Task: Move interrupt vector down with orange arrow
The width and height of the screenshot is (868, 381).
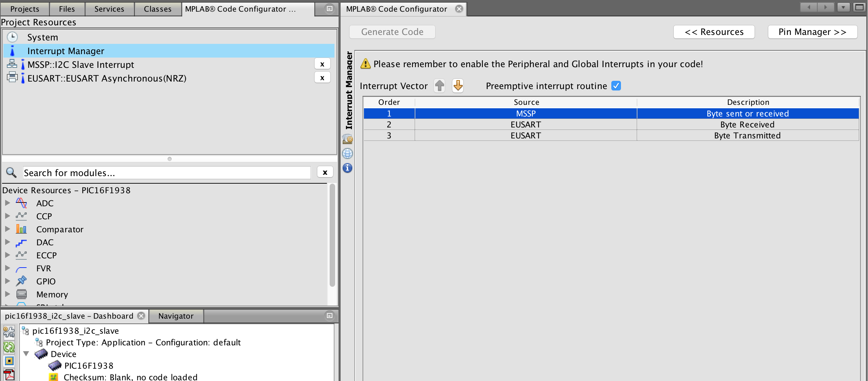Action: tap(458, 86)
